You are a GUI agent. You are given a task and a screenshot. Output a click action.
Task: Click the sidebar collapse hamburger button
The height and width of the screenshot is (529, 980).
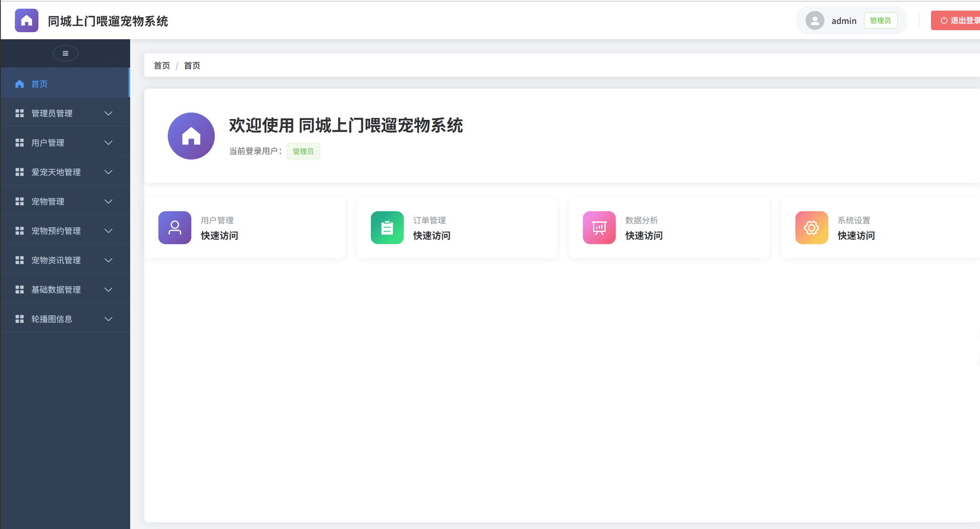(x=65, y=53)
